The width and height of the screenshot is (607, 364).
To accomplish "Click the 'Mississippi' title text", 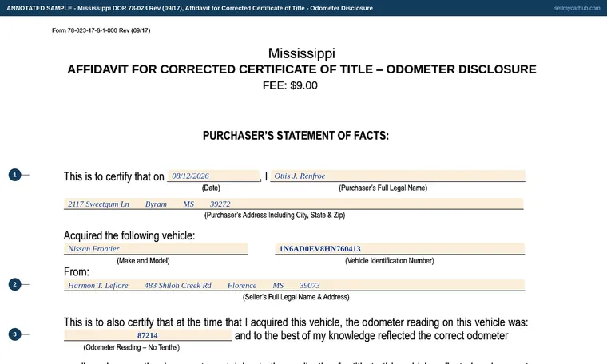I will [302, 53].
